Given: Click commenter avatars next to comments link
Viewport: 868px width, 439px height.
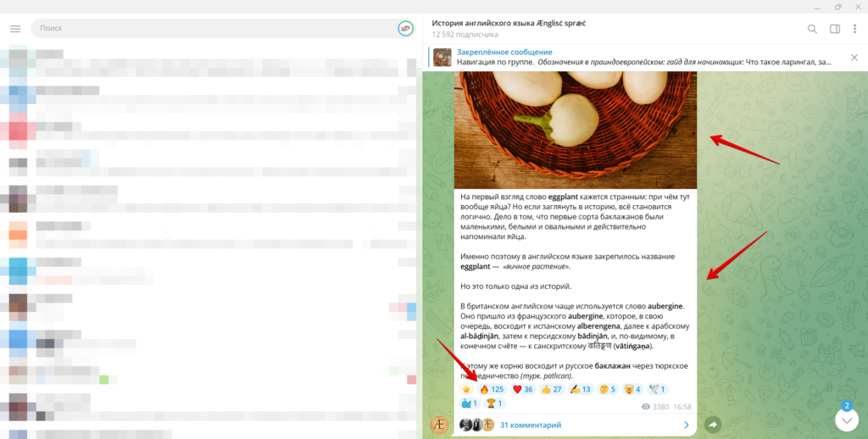Looking at the screenshot, I should [476, 425].
